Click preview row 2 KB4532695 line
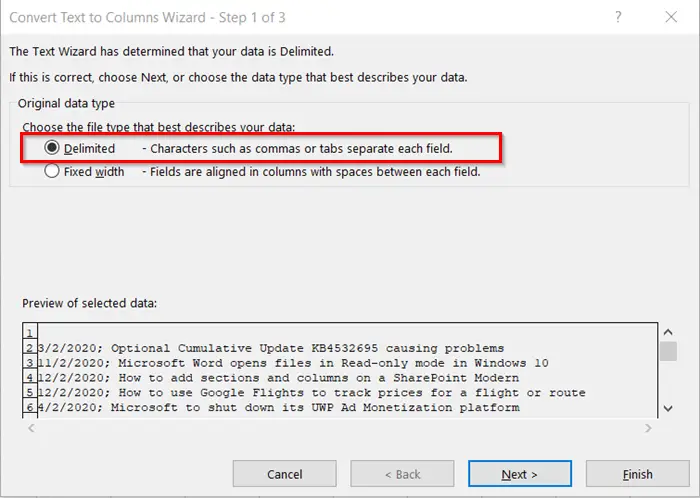The width and height of the screenshot is (700, 498). click(x=271, y=348)
